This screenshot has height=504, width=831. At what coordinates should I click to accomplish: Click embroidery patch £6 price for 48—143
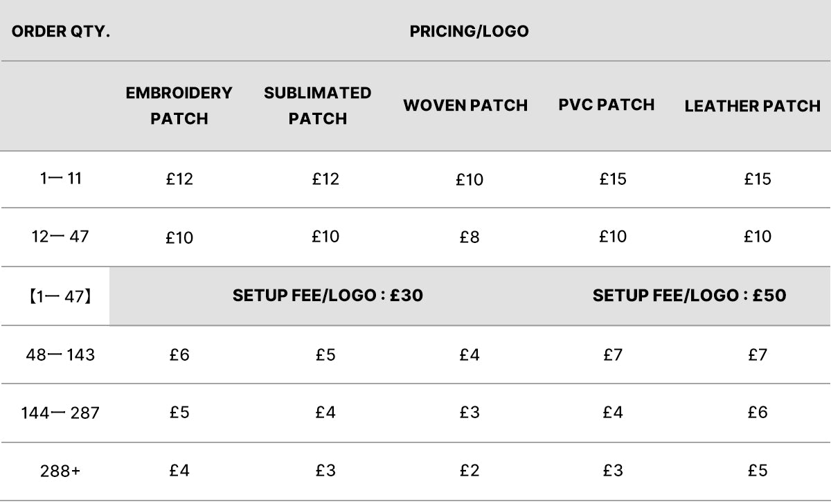179,355
